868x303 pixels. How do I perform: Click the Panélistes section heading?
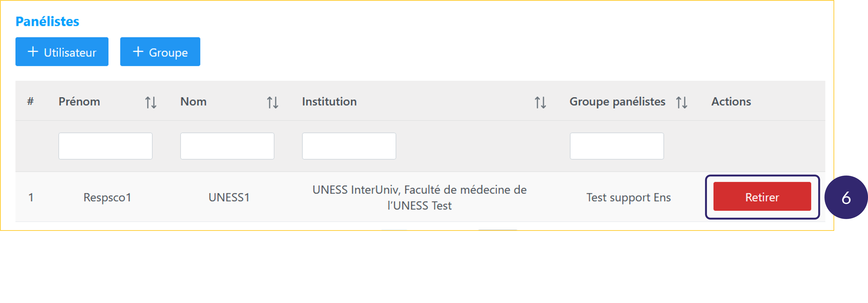click(47, 22)
